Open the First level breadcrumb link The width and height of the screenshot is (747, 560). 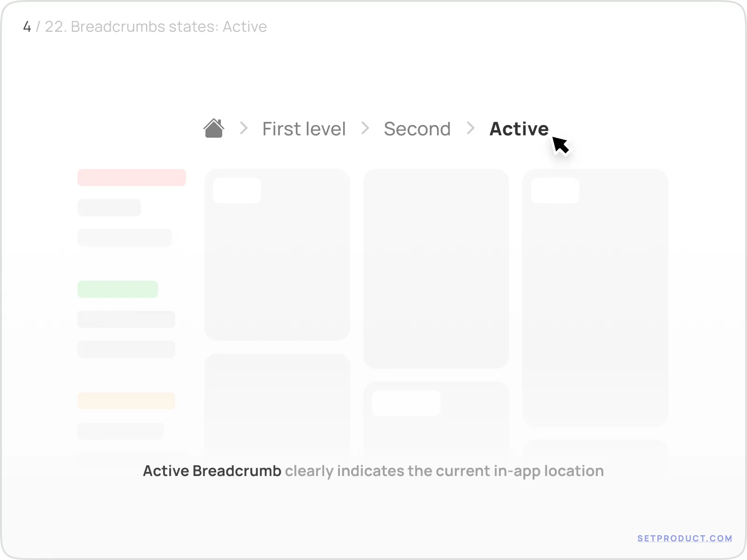(x=304, y=129)
